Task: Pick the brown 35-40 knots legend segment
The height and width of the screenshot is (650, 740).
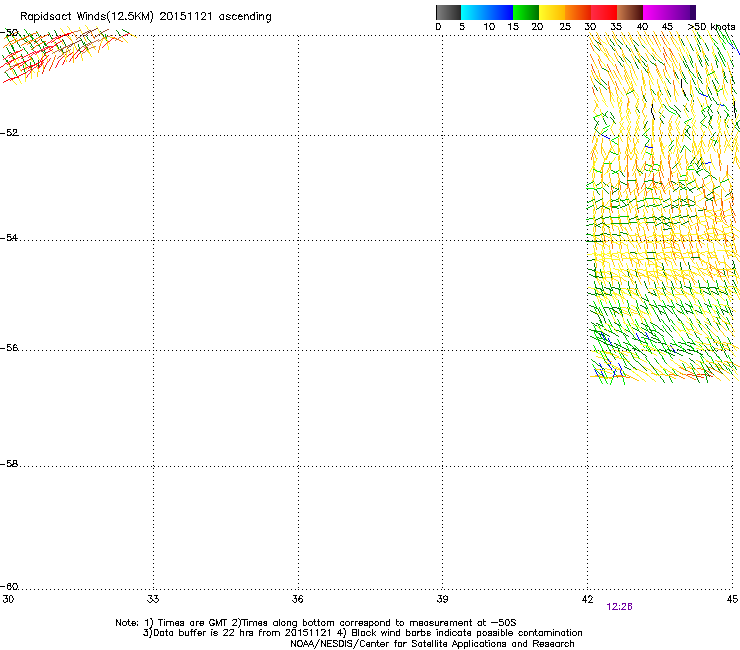Action: point(630,12)
